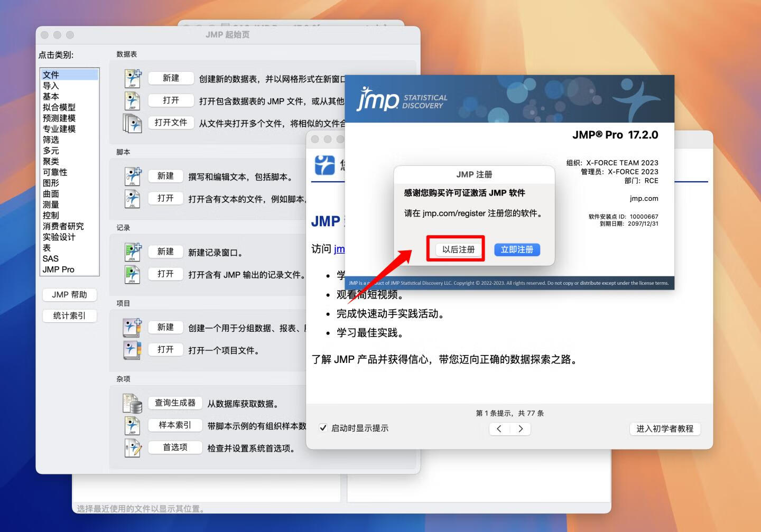
Task: Click the blue JMP logo in tip window
Action: [x=325, y=165]
